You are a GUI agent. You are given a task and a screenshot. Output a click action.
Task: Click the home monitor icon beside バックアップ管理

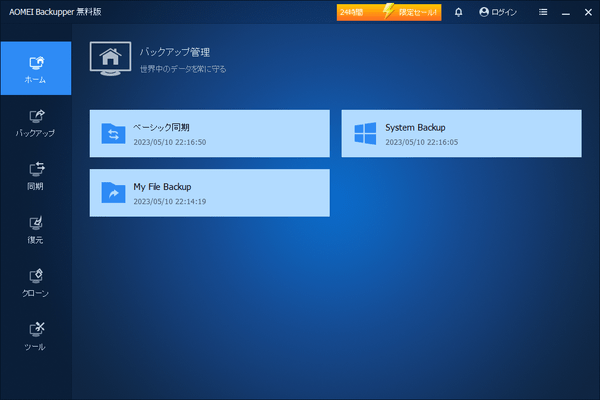[111, 59]
